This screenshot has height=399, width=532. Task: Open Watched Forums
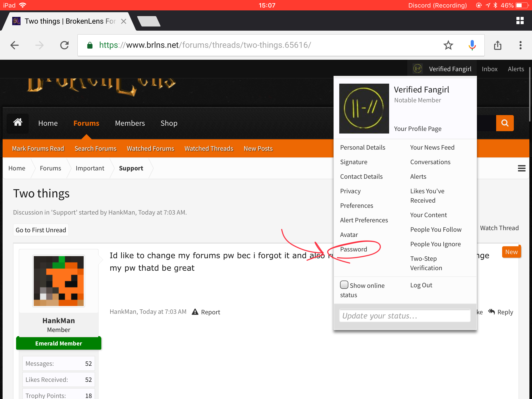(150, 148)
